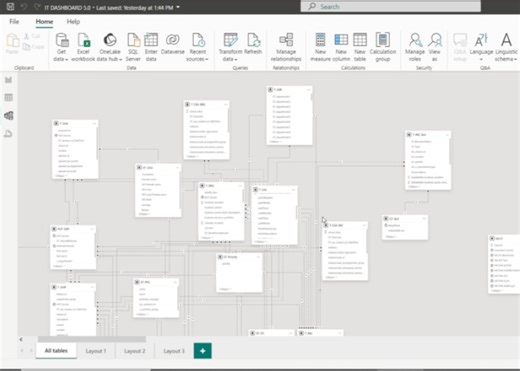This screenshot has width=520, height=371.
Task: Connect to Dataverse
Action: (173, 44)
